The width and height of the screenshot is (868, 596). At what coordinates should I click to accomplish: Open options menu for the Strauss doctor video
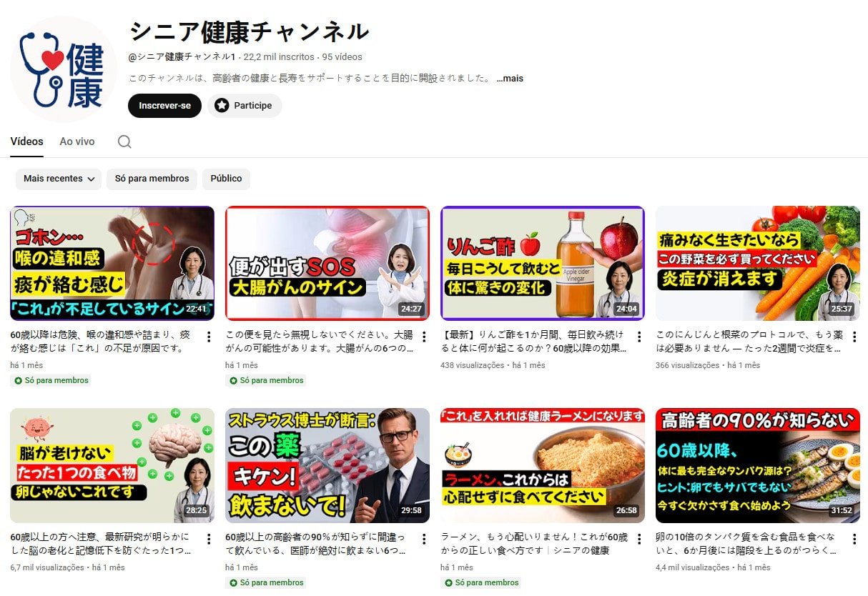[423, 538]
